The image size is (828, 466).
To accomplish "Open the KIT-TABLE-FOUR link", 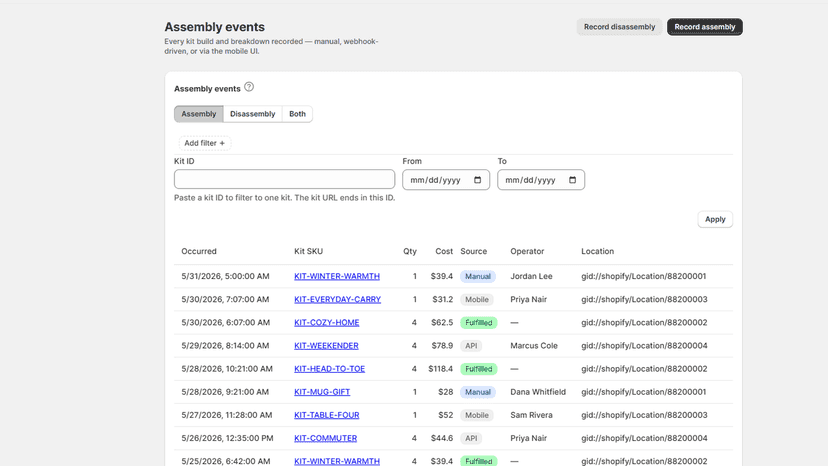I will click(326, 415).
